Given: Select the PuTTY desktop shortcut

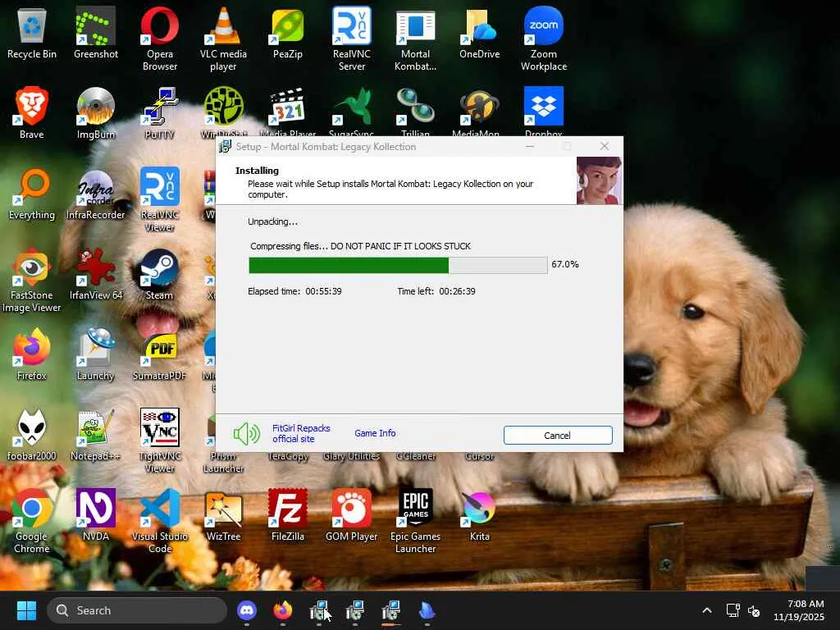Looking at the screenshot, I should click(160, 113).
